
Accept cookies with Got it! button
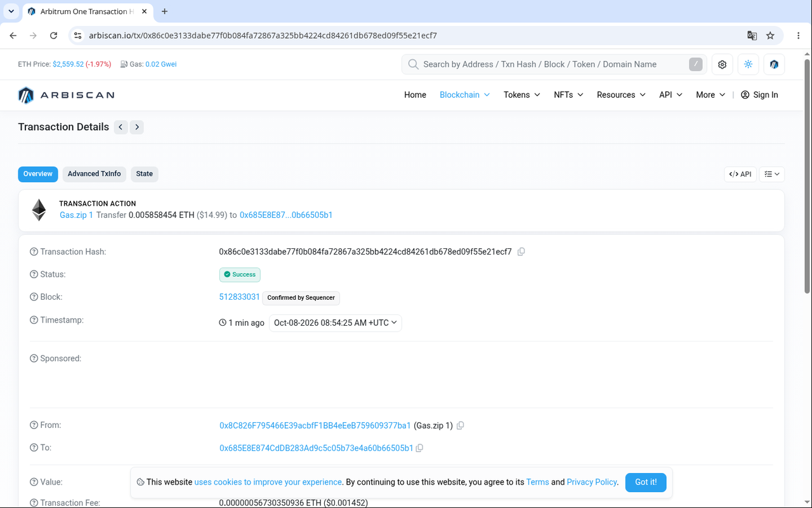coord(646,482)
